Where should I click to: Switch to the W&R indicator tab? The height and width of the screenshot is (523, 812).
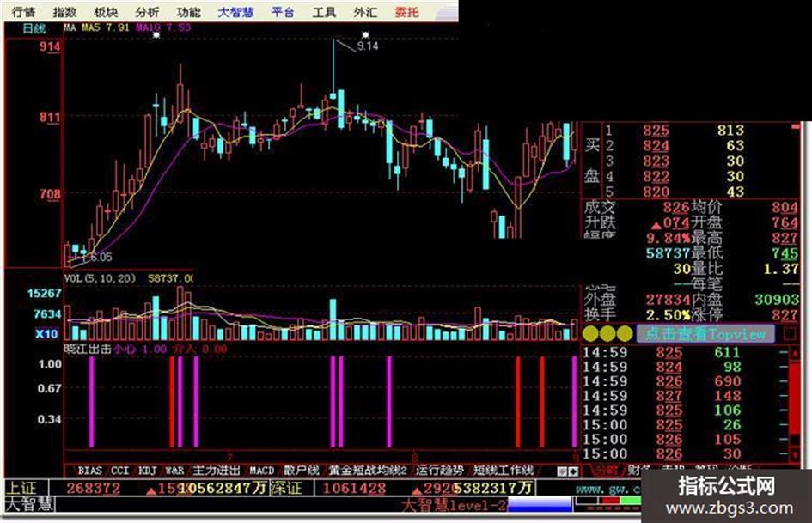[174, 470]
